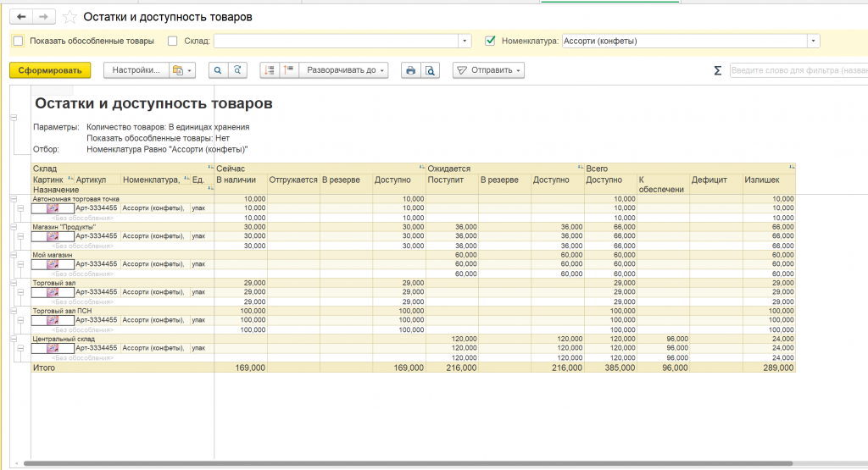Screen dimensions: 868x470
Task: Click the print preview icon
Action: tap(431, 70)
